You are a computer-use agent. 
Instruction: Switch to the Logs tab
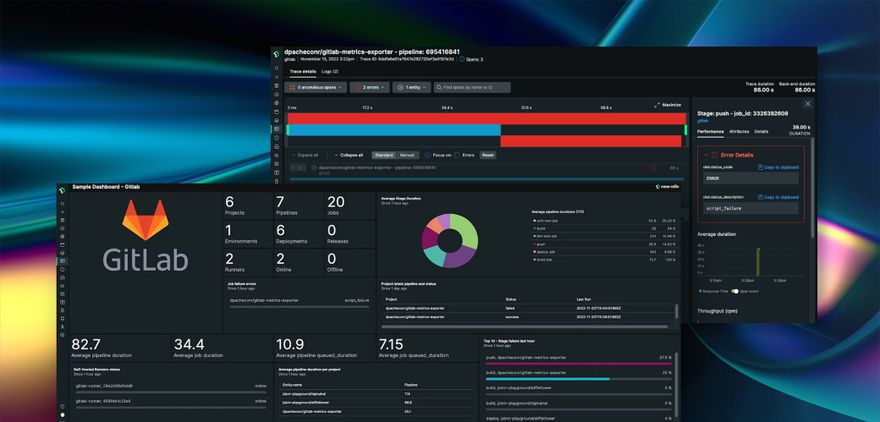pos(329,72)
